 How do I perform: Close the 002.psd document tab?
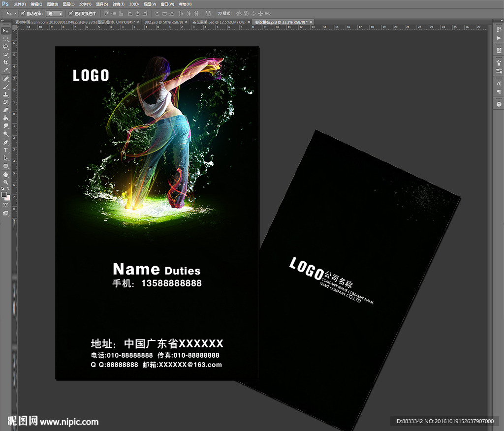pyautogui.click(x=186, y=22)
